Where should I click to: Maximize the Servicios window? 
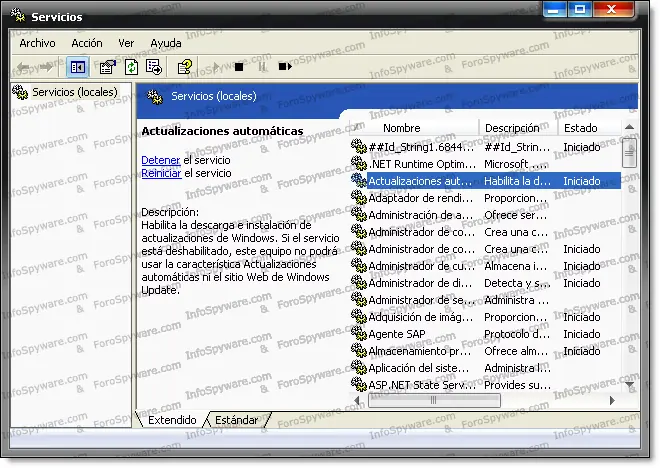point(580,9)
